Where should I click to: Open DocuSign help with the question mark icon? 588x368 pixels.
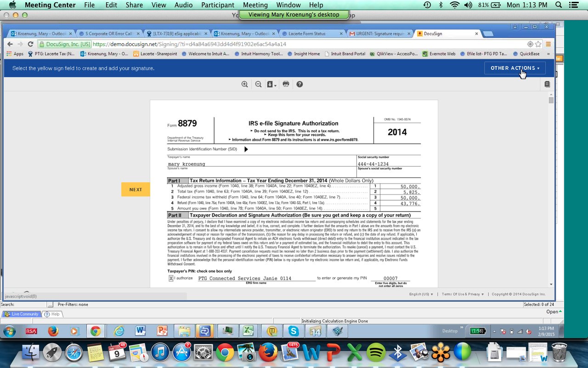point(300,84)
